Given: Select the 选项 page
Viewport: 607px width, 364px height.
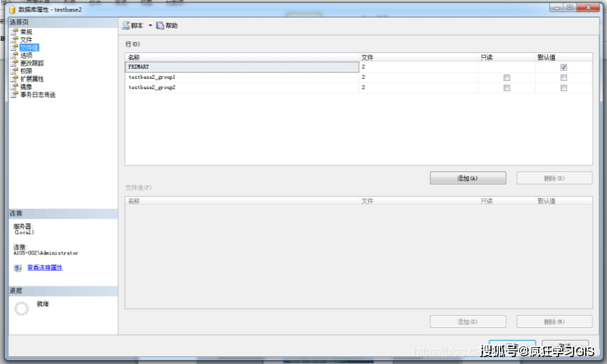Looking at the screenshot, I should coord(27,55).
